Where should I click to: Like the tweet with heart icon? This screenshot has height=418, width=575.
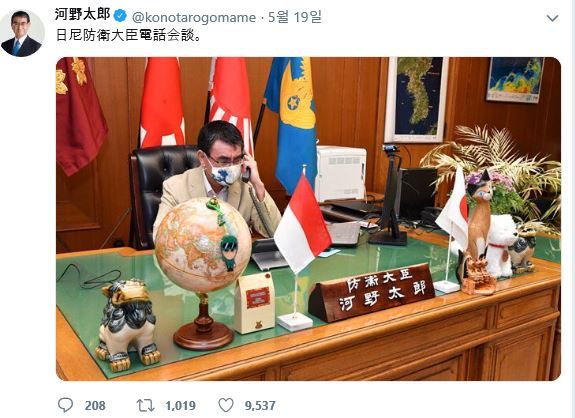[x=226, y=405]
